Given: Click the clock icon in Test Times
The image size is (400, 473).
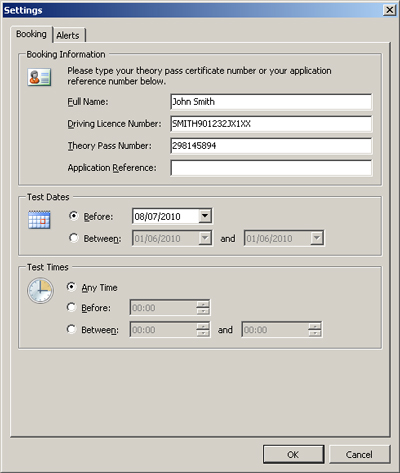Looking at the screenshot, I should (x=40, y=291).
